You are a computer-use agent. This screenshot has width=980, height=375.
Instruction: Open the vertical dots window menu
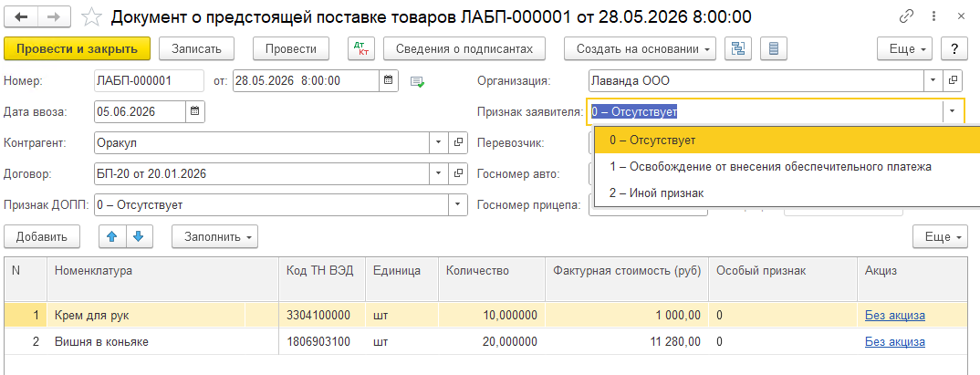(x=934, y=16)
